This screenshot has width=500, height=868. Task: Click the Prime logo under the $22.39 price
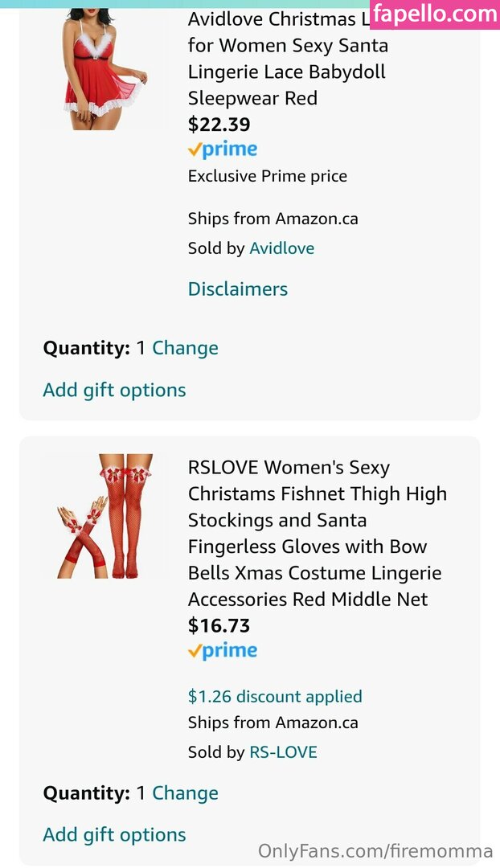(223, 149)
